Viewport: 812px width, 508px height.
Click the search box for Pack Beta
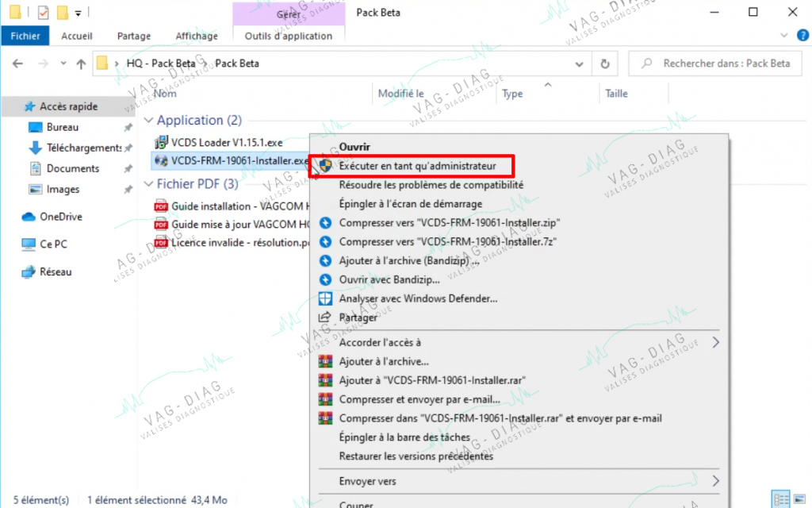(715, 63)
